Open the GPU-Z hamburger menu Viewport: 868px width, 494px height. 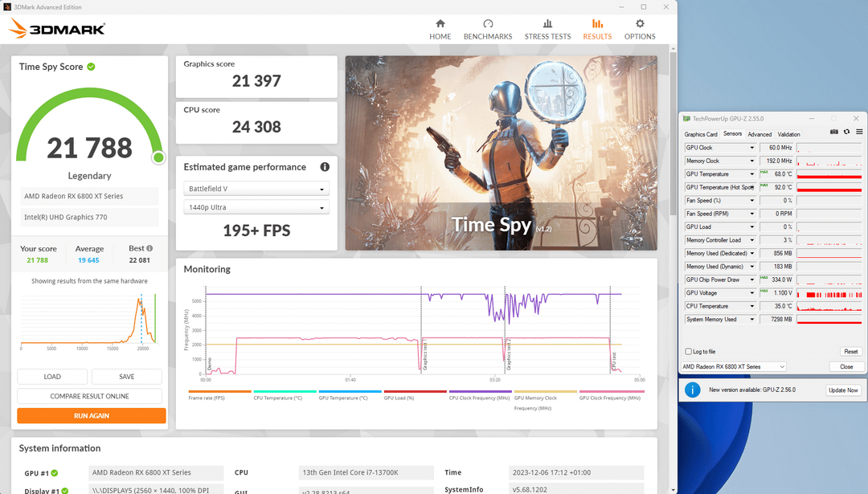[859, 132]
